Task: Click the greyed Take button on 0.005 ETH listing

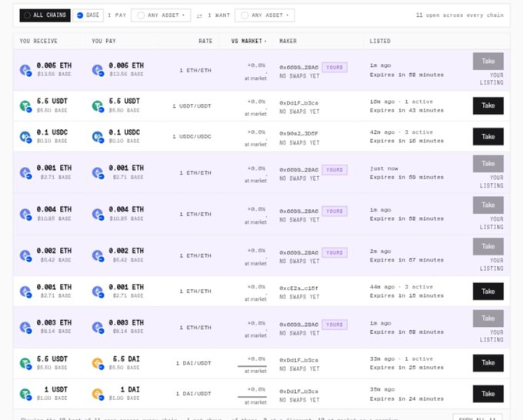Action: coord(488,61)
